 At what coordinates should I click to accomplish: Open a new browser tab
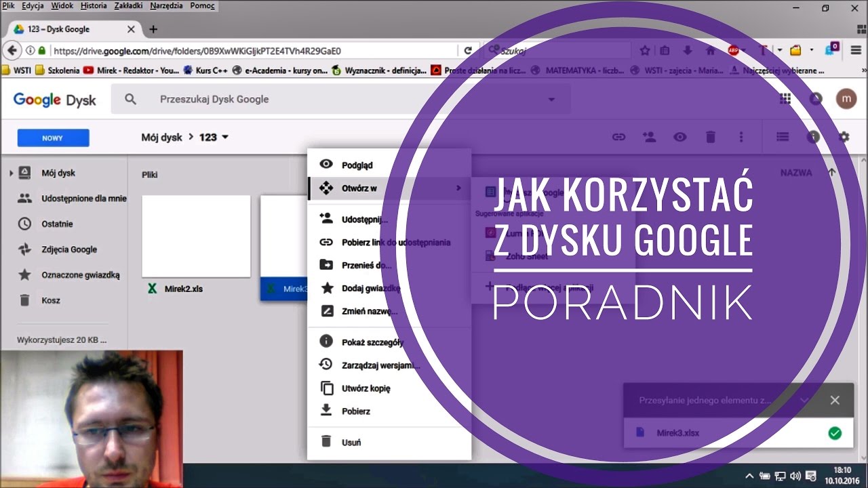click(x=153, y=29)
